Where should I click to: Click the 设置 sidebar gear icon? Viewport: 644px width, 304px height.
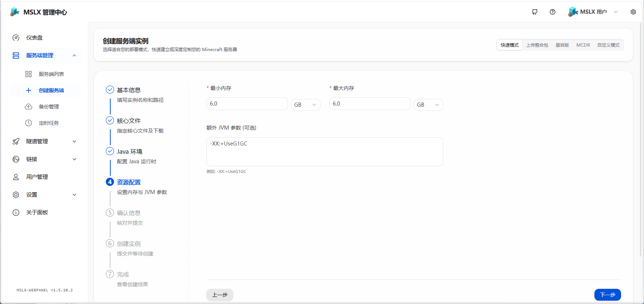(16, 195)
